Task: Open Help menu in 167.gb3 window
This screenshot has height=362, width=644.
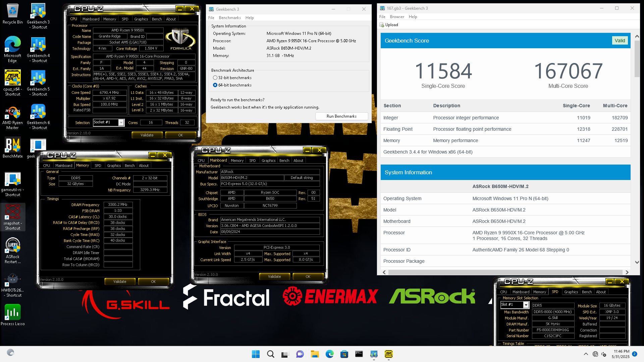Action: click(x=413, y=17)
